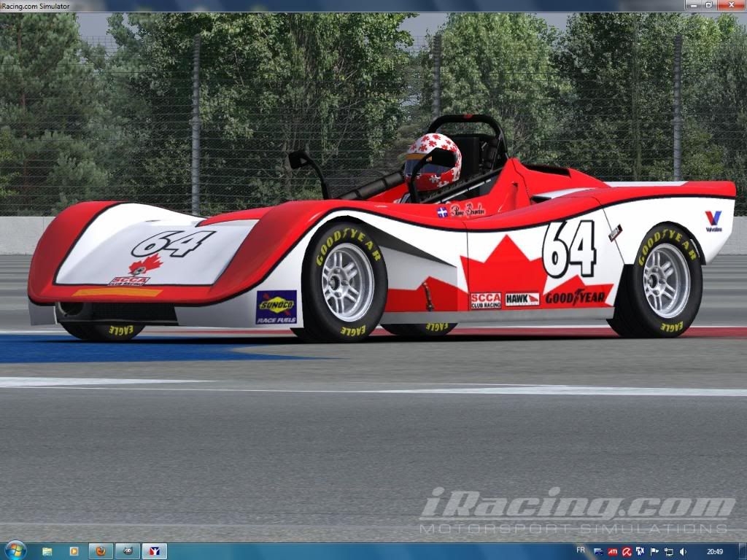Switch to the GIMP taskbar window
The image size is (747, 560).
[128, 551]
